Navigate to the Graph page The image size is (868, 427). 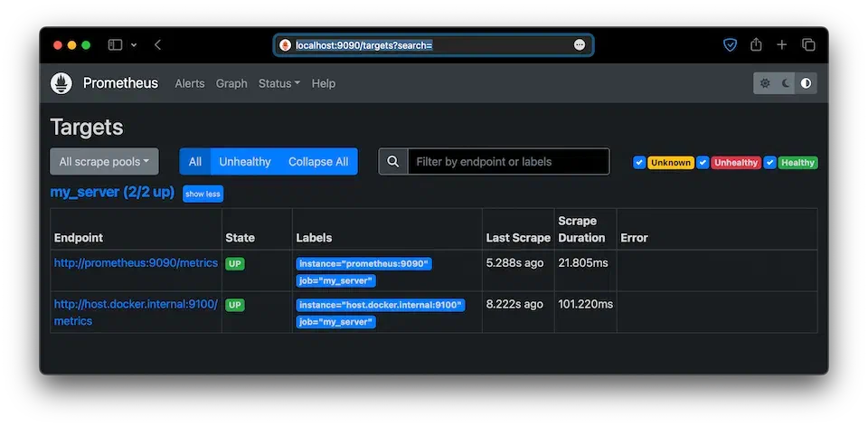231,83
